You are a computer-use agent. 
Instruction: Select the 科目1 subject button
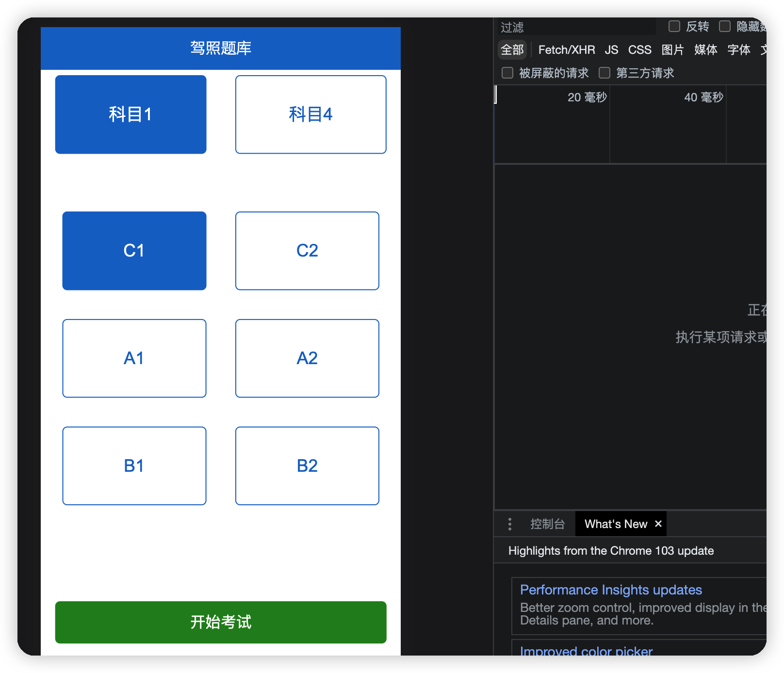[131, 114]
